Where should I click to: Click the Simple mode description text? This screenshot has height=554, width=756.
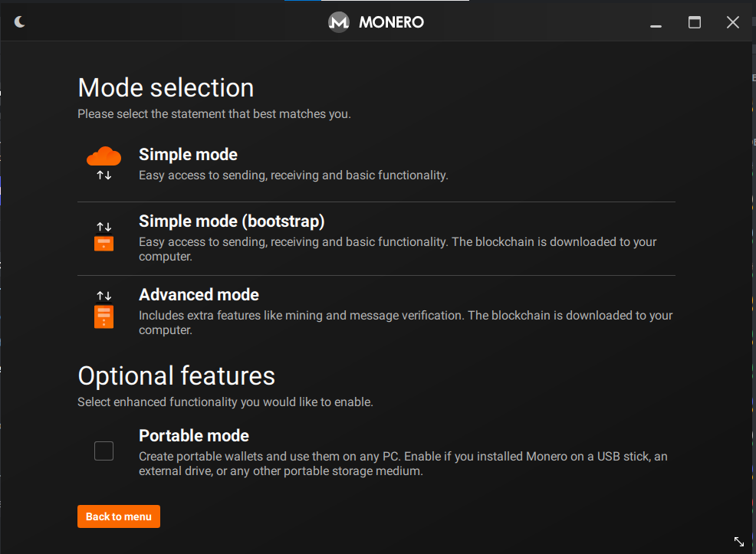click(293, 175)
